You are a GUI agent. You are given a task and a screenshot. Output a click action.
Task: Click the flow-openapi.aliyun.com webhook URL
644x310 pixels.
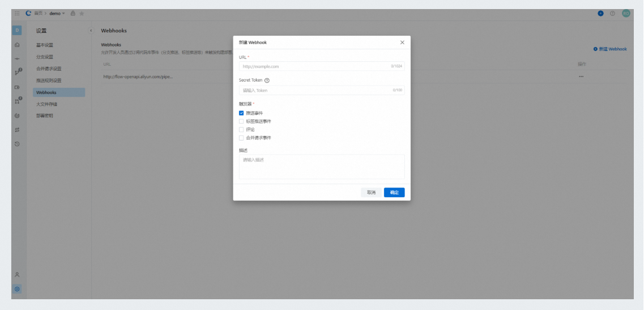click(x=138, y=77)
